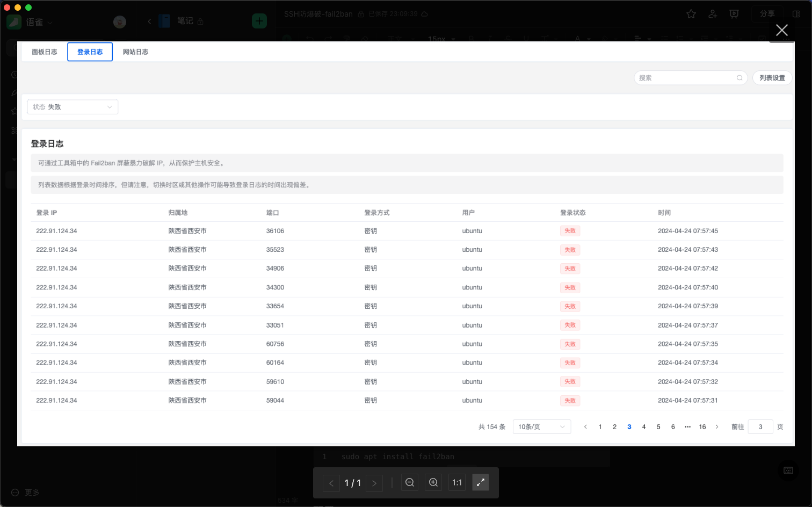Open the keyboard shortcuts icon at bottom right
This screenshot has height=507, width=812.
[788, 470]
